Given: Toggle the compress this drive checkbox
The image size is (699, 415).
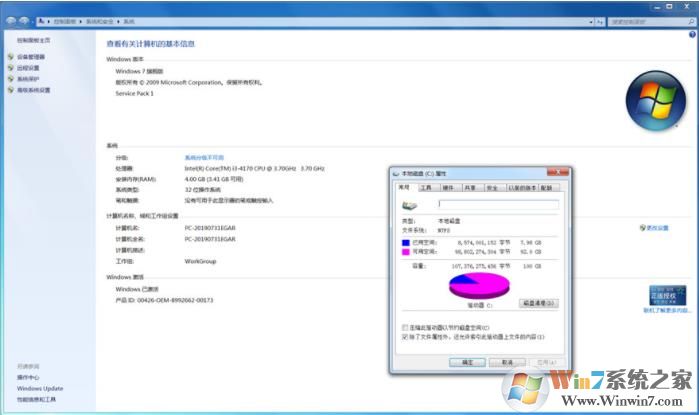Looking at the screenshot, I should pos(405,328).
